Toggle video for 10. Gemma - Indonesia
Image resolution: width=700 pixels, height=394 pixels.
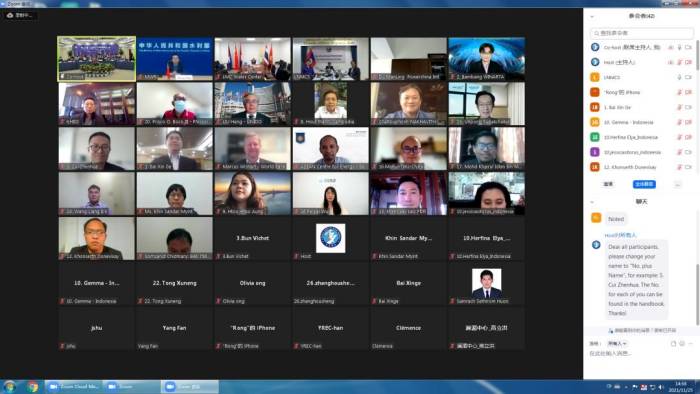pos(688,122)
